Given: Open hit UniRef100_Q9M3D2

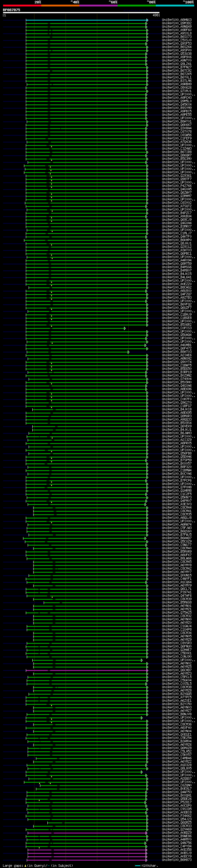Looking at the screenshot, I should [177, 23].
